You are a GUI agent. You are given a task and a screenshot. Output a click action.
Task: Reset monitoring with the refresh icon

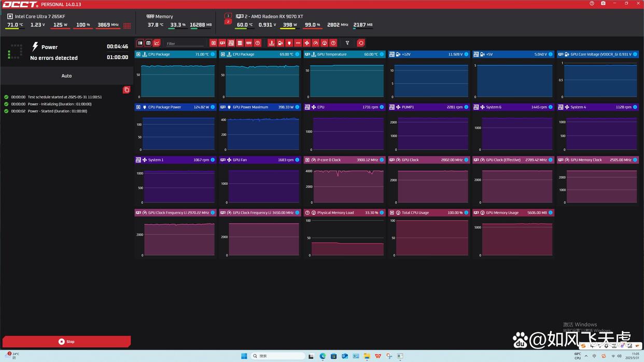click(361, 43)
